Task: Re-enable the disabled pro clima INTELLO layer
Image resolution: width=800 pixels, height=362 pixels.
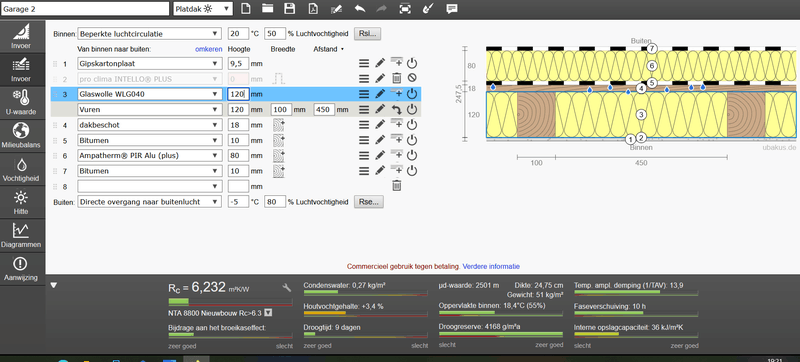Action: (x=412, y=79)
